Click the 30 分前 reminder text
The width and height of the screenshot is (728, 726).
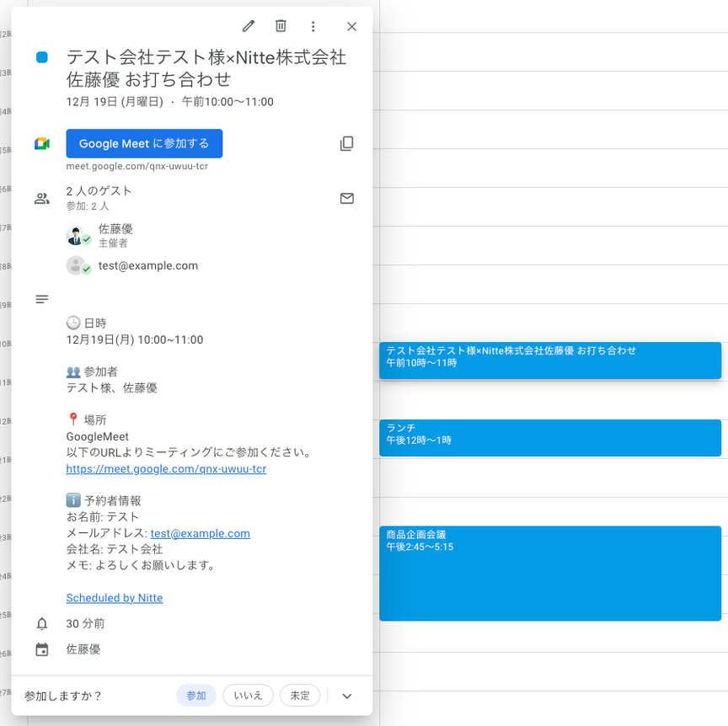tap(85, 623)
